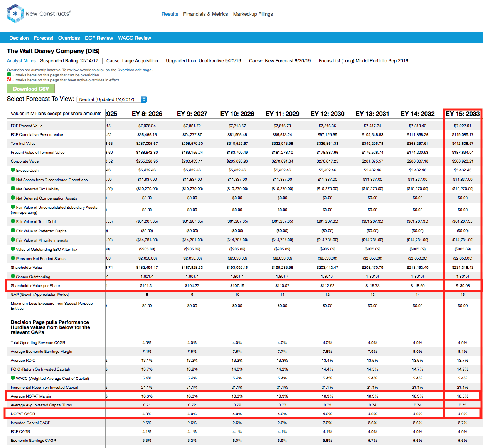The height and width of the screenshot is (448, 483).
Task: Click the Terminal Value row label
Action: point(23,143)
